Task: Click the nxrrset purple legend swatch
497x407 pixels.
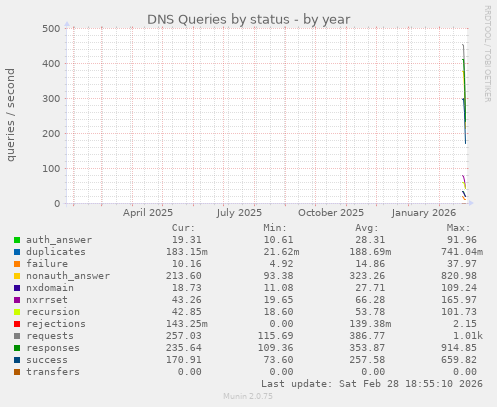Action: [x=17, y=300]
